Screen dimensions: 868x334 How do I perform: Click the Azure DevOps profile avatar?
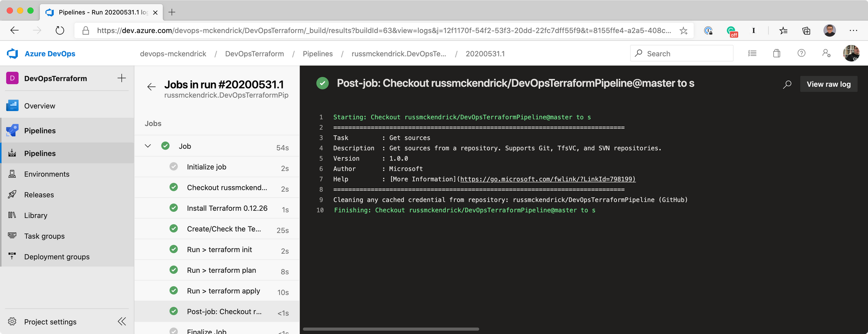tap(852, 53)
